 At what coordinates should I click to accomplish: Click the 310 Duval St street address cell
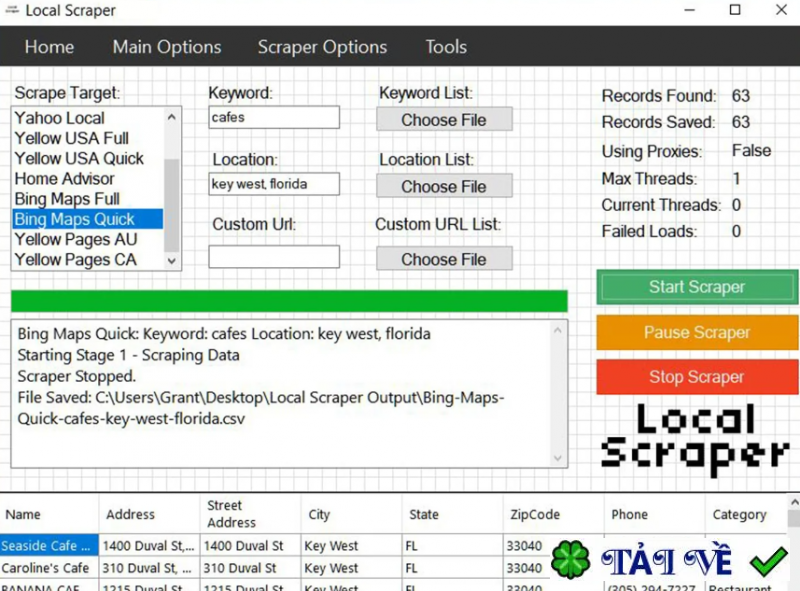(251, 568)
